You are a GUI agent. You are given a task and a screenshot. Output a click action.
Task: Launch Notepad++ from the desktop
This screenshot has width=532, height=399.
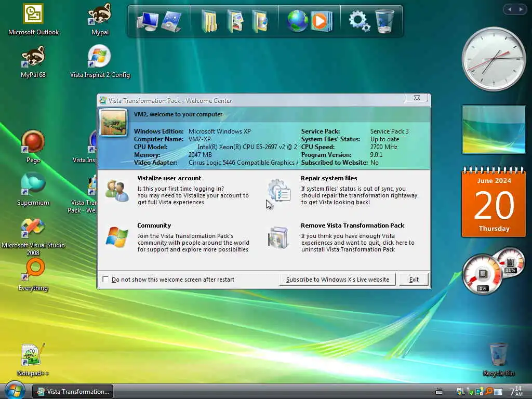click(x=33, y=360)
